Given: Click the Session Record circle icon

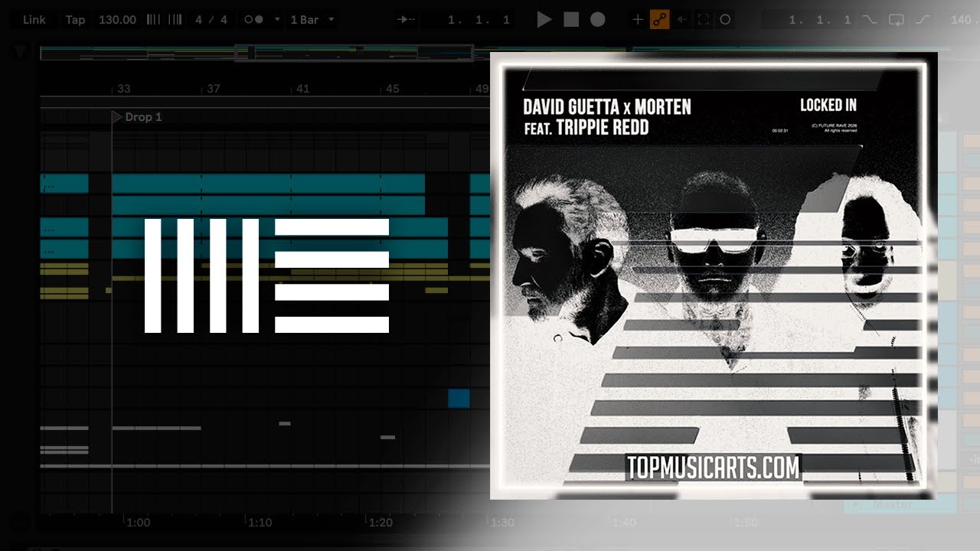Looking at the screenshot, I should (x=725, y=20).
